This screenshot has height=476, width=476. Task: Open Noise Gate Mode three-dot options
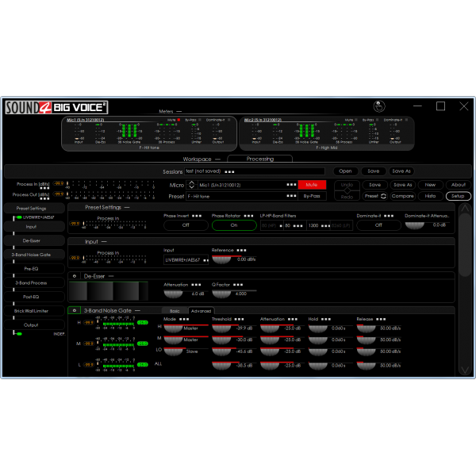[184, 319]
